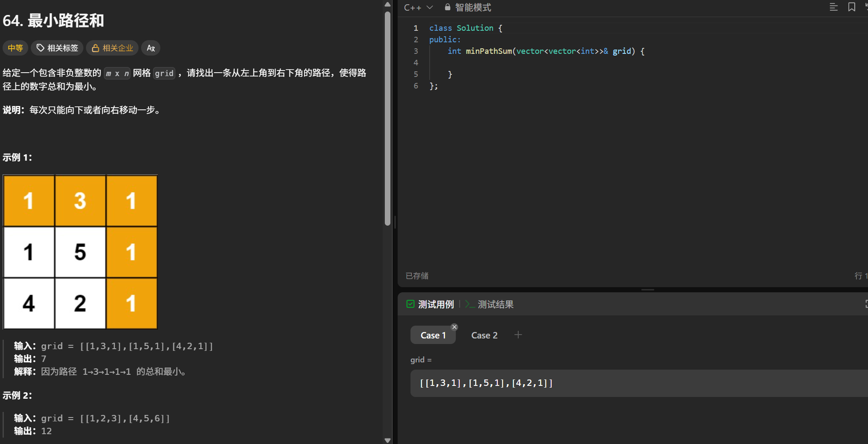The width and height of the screenshot is (868, 444).
Task: Click the inline code grid in description
Action: click(164, 73)
